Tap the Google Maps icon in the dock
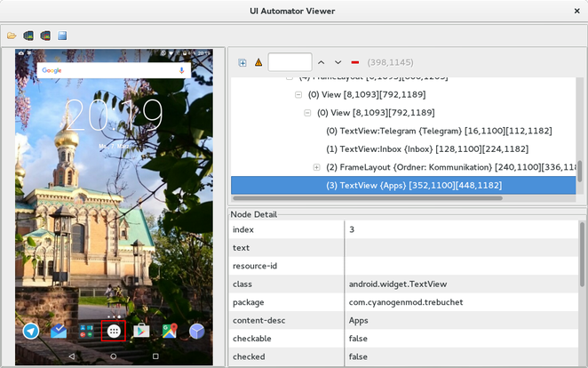This screenshot has height=368, width=588. (x=170, y=331)
